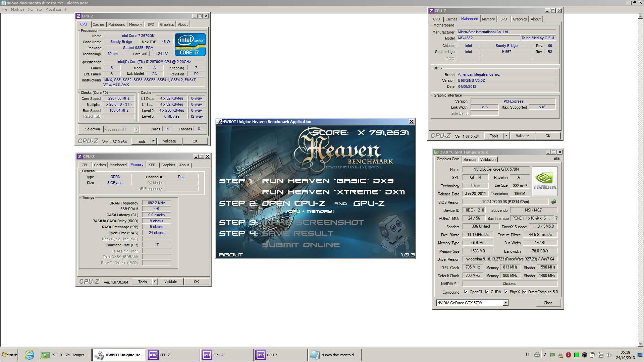Screen dimensions: 644x362
Task: Click the red circle number 2 tray icon
Action: click(569, 355)
